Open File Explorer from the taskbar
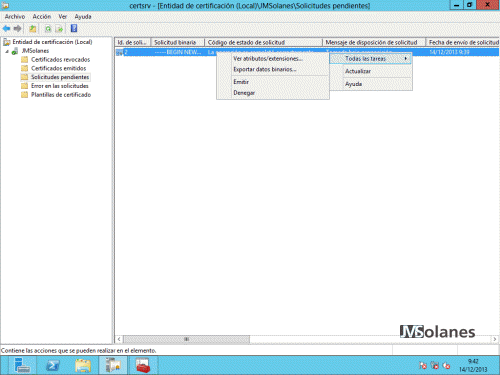This screenshot has width=500, height=375. point(83,365)
